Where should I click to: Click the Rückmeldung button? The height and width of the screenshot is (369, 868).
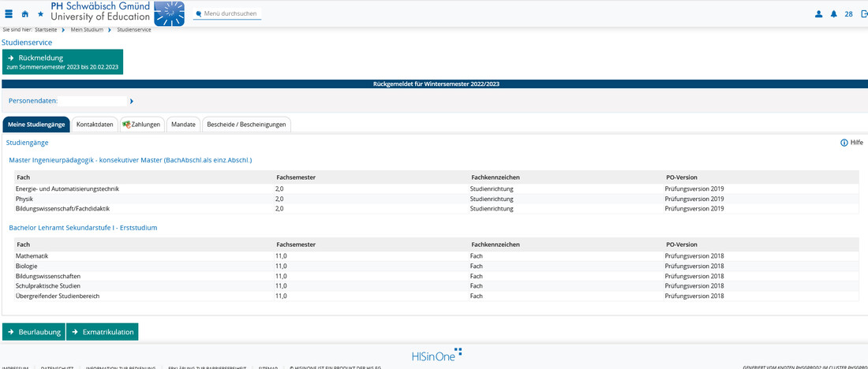point(63,61)
